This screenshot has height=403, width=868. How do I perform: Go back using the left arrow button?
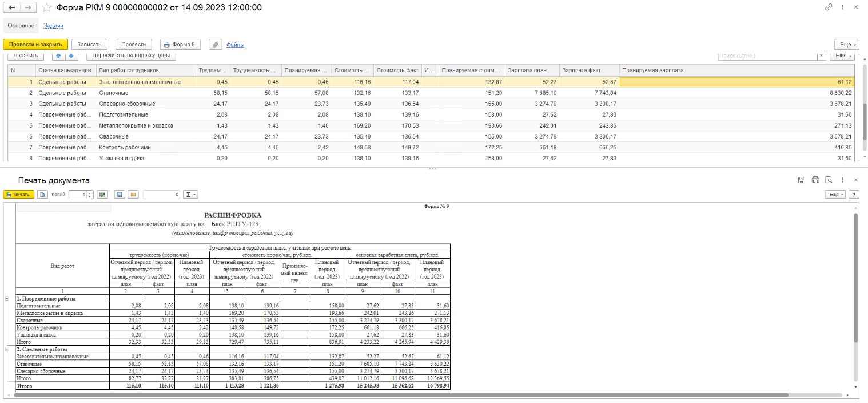11,7
